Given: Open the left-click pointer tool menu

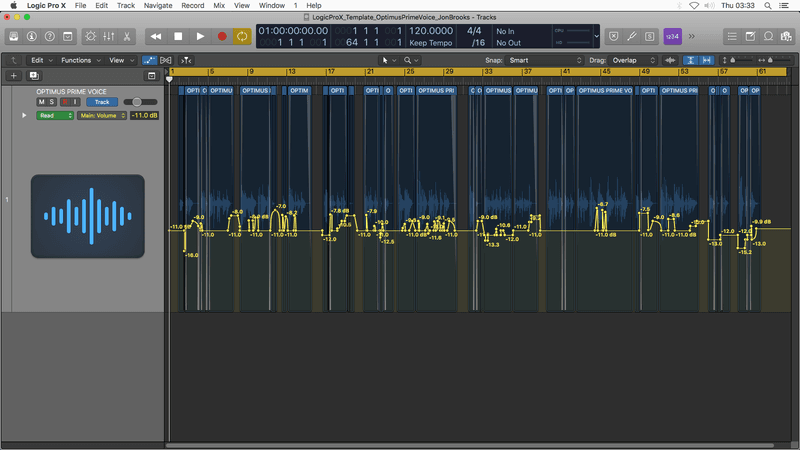Looking at the screenshot, I should click(388, 60).
